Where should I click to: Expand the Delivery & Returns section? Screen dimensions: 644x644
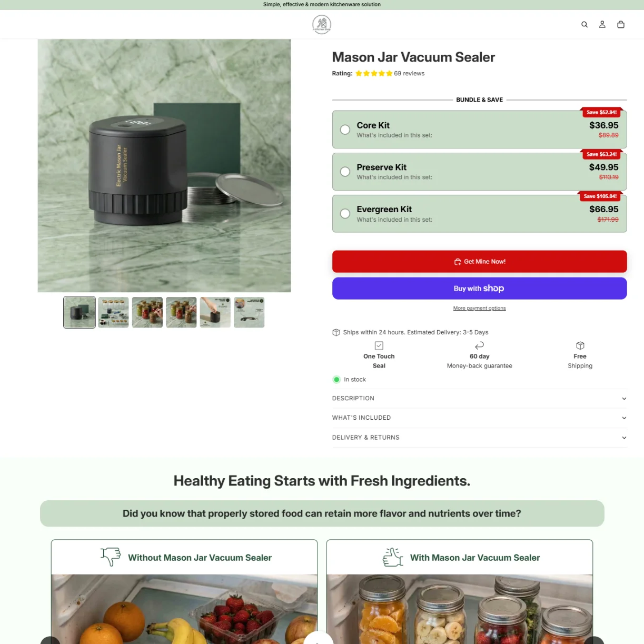[479, 438]
